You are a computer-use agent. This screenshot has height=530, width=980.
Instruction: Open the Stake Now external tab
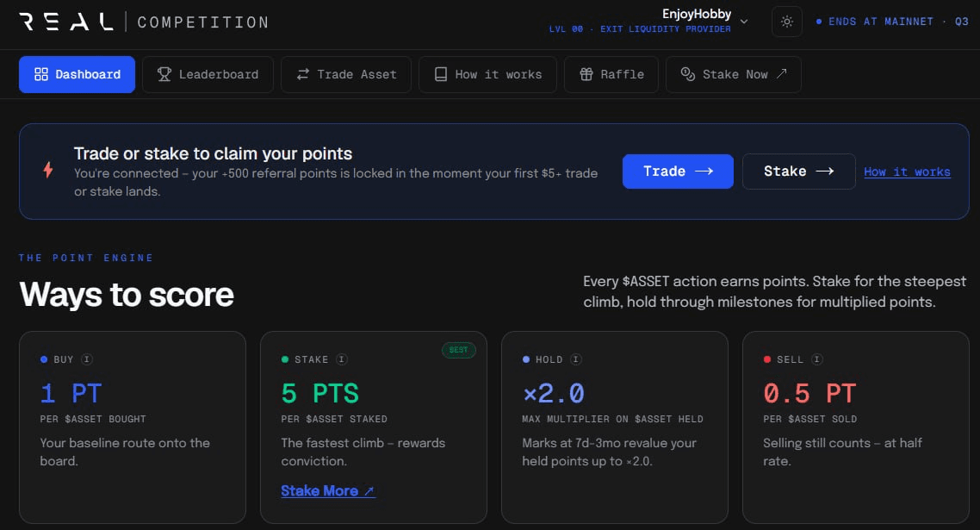(733, 74)
